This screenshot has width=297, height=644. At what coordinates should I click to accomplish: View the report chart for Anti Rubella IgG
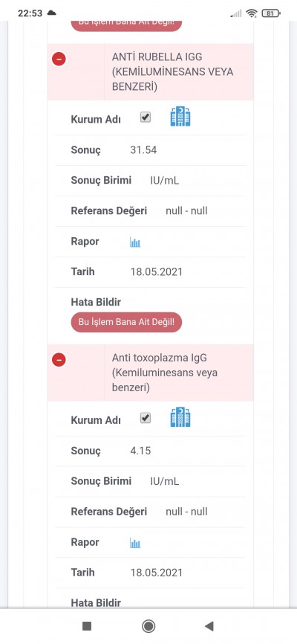(135, 242)
